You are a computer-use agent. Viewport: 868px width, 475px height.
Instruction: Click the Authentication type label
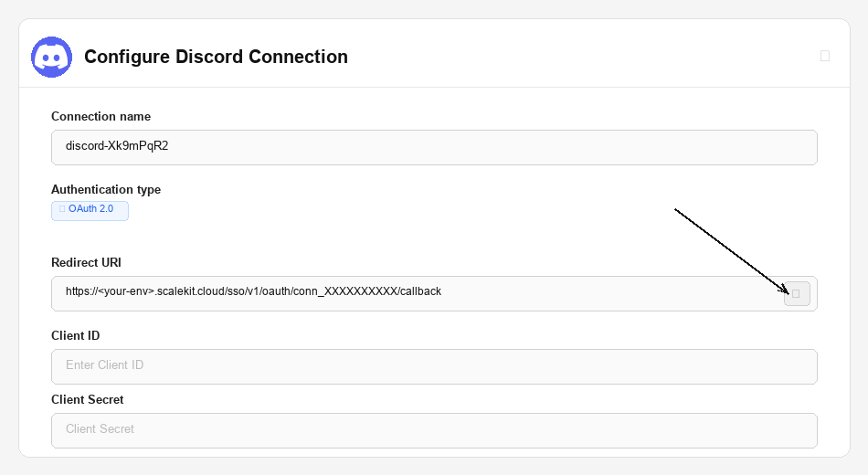pos(106,189)
